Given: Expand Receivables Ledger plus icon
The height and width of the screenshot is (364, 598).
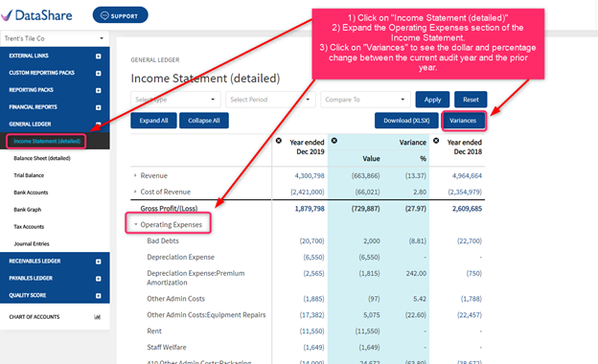Looking at the screenshot, I should [99, 262].
